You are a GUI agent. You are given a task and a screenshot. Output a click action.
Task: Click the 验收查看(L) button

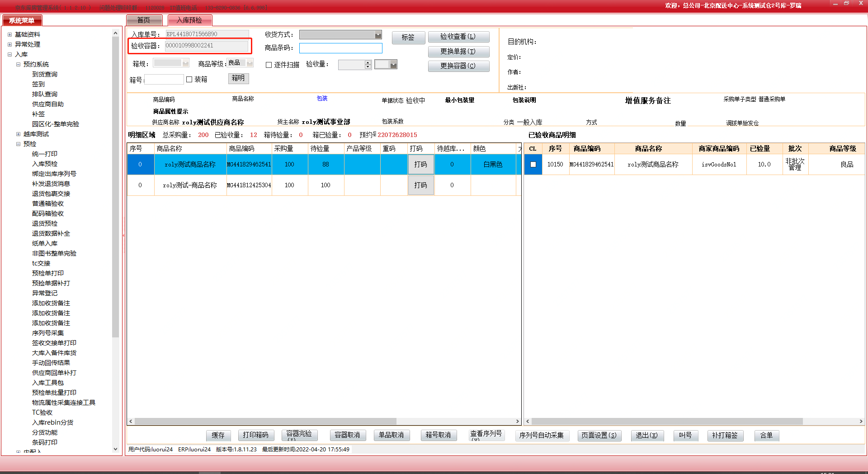coord(458,37)
